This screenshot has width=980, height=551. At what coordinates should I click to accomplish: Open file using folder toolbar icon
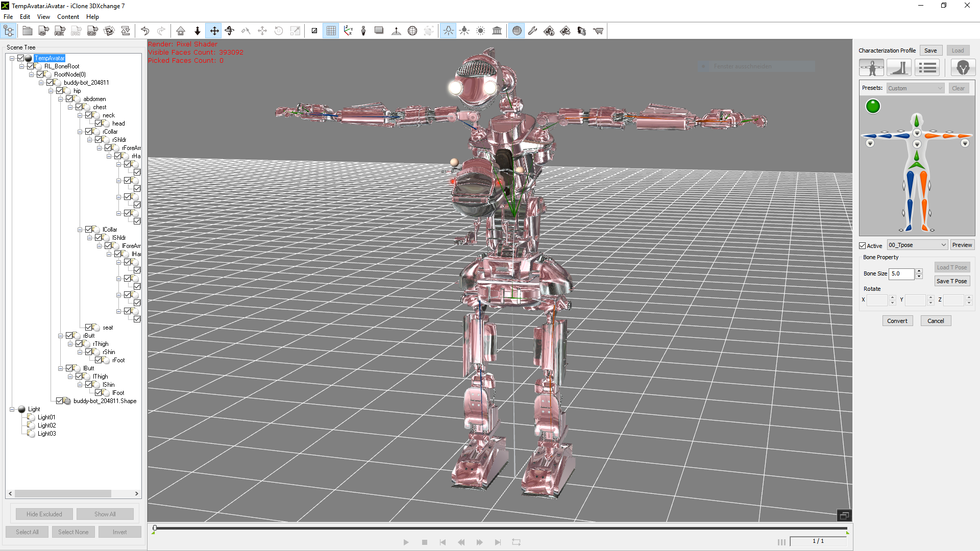pyautogui.click(x=28, y=31)
